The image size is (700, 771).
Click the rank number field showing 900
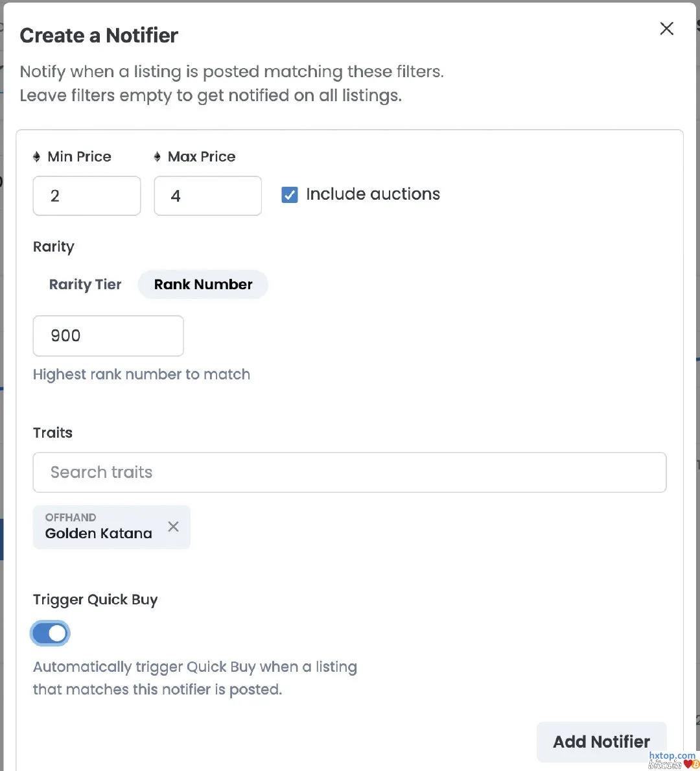click(108, 336)
